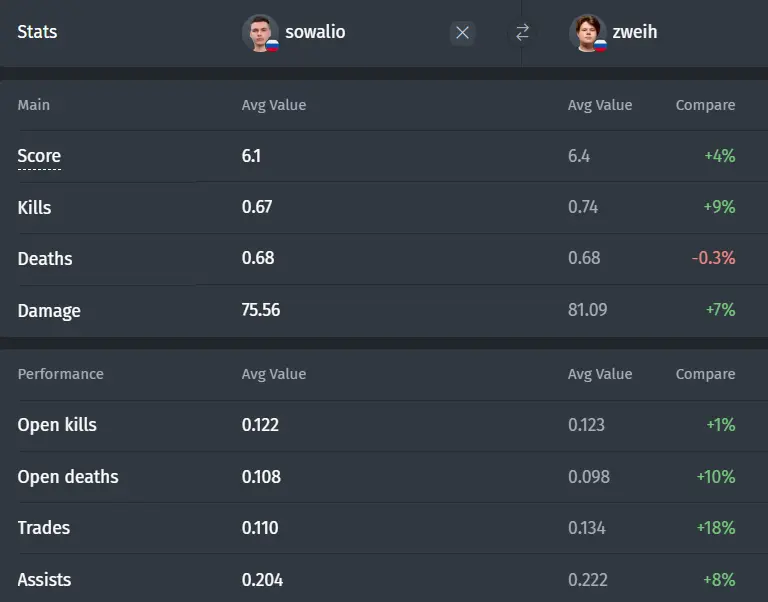Screen dimensions: 768x602
Task: Click the Trades stat label
Action: click(44, 528)
